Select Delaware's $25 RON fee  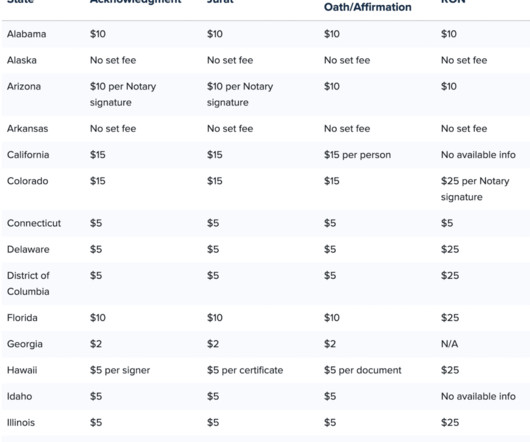450,249
